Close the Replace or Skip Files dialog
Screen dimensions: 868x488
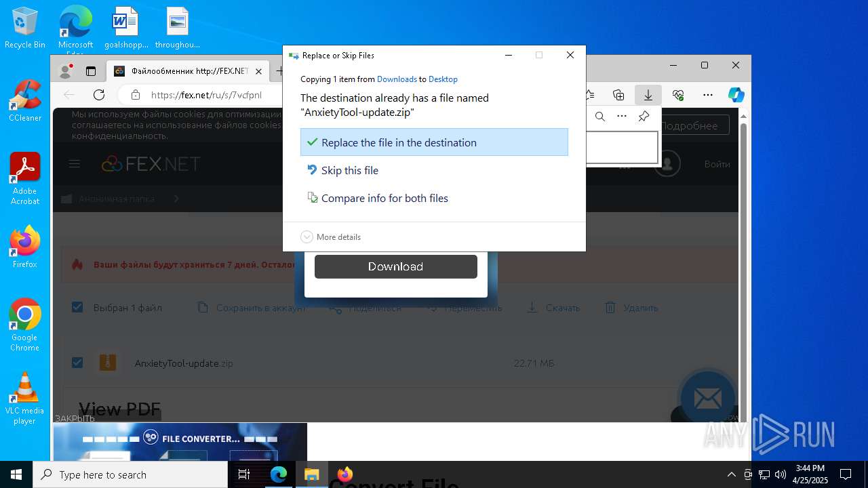pos(570,56)
